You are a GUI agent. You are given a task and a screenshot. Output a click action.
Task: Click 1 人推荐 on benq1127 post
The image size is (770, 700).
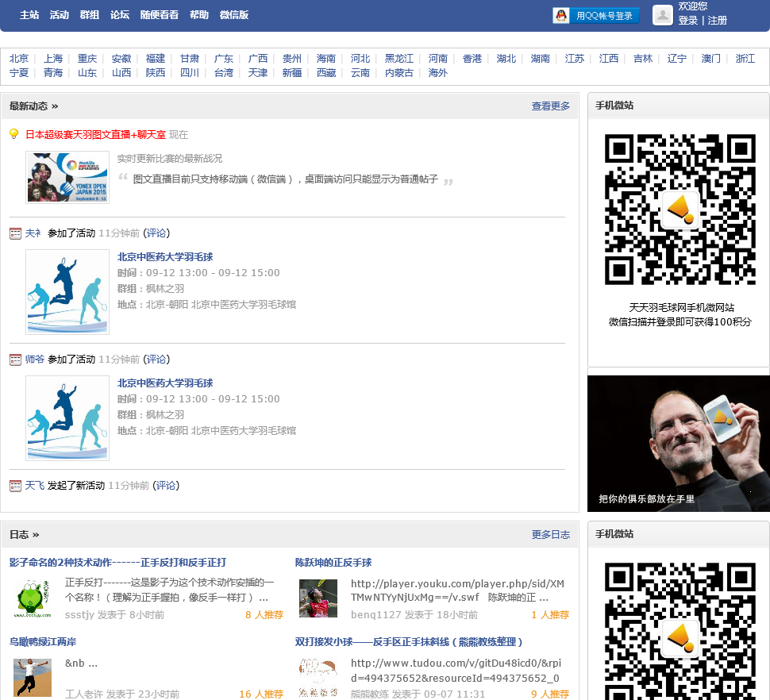550,614
